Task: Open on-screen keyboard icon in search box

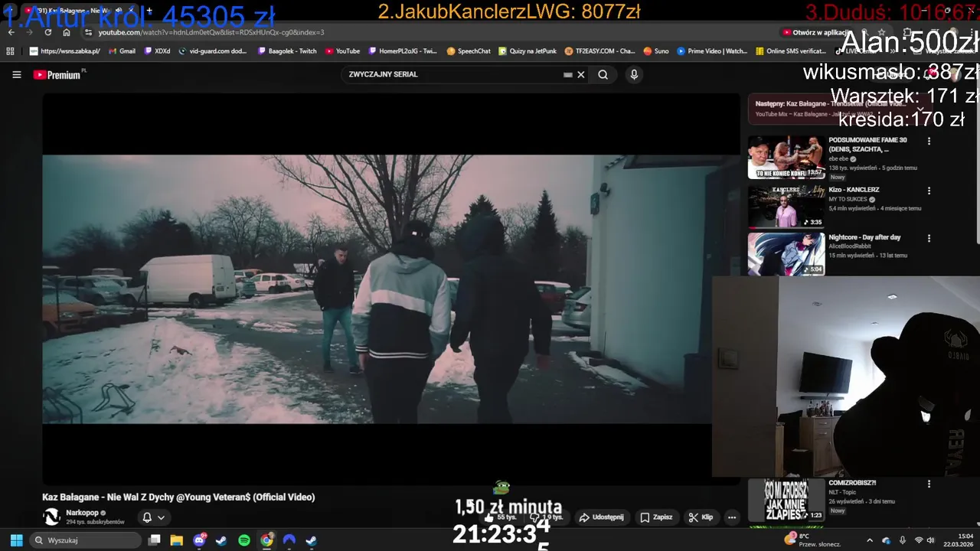Action: tap(568, 74)
